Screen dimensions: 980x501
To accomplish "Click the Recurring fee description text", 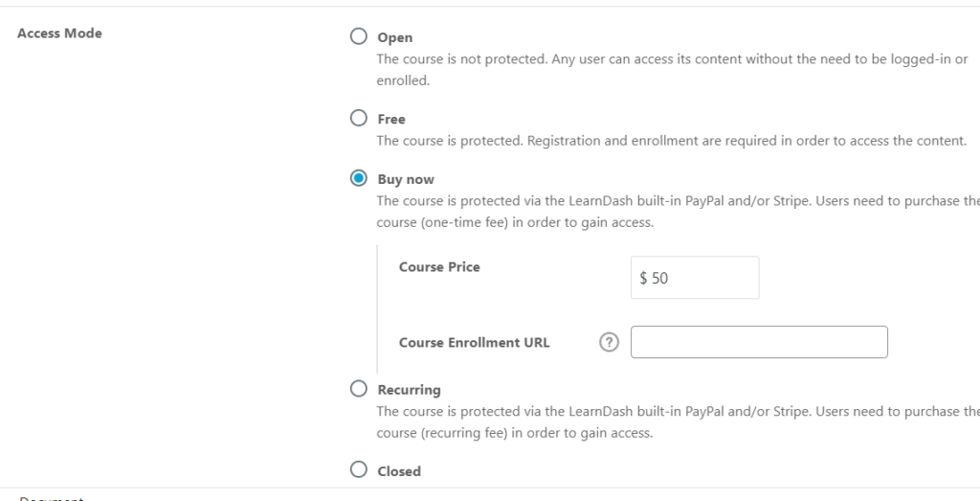I will pos(679,422).
